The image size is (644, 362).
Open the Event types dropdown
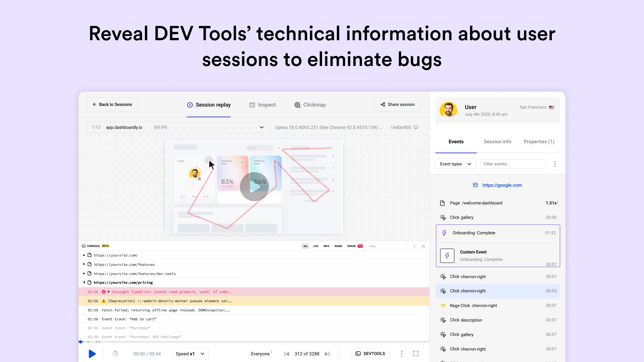click(455, 164)
